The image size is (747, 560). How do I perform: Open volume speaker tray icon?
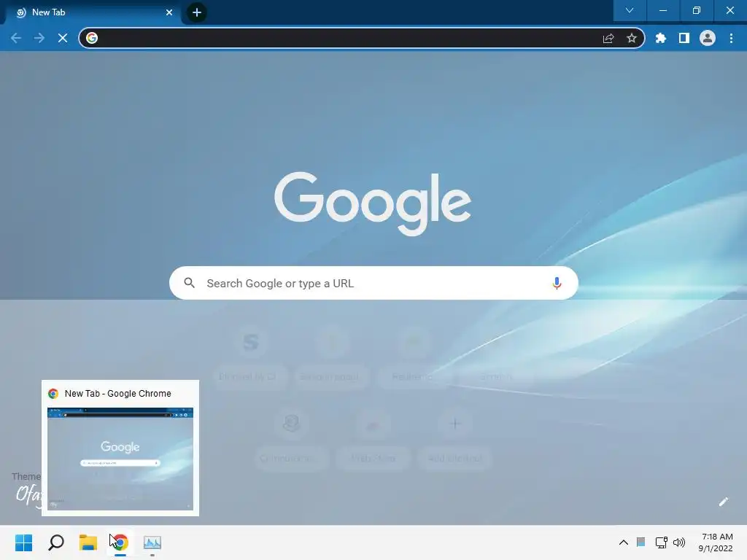679,542
